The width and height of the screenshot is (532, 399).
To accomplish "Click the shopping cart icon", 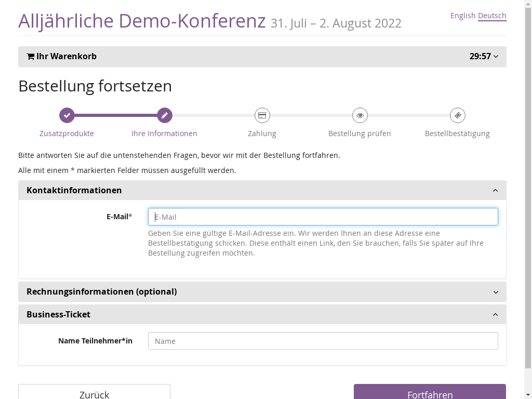I will coord(31,57).
